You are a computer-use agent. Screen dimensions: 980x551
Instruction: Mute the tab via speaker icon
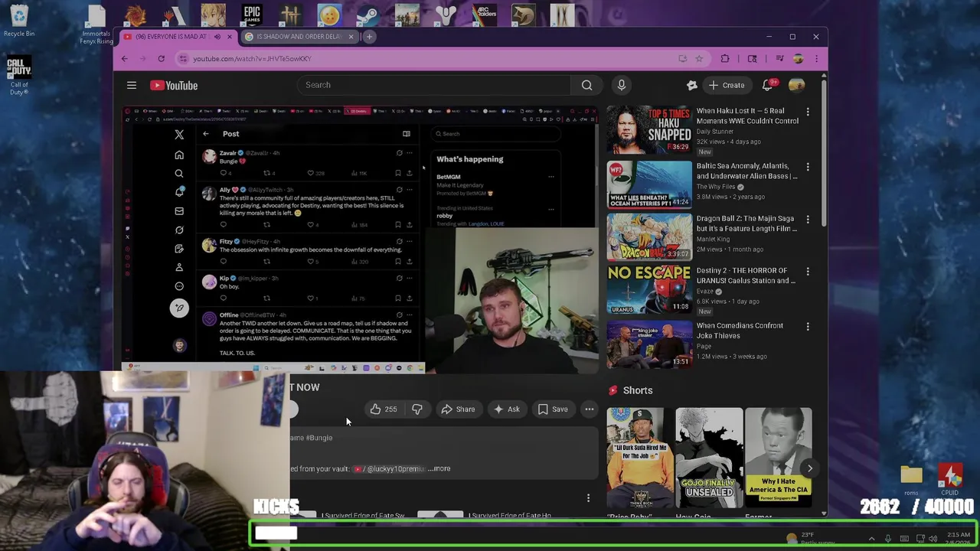click(217, 37)
